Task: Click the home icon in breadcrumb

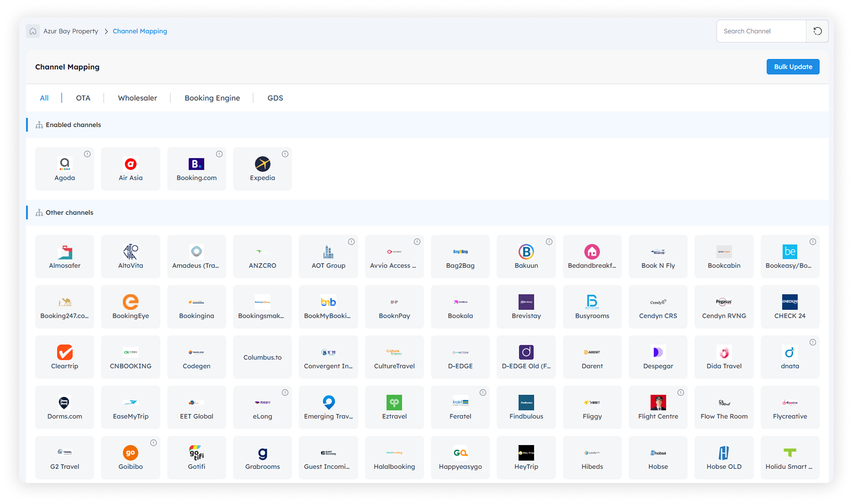Action: [33, 31]
